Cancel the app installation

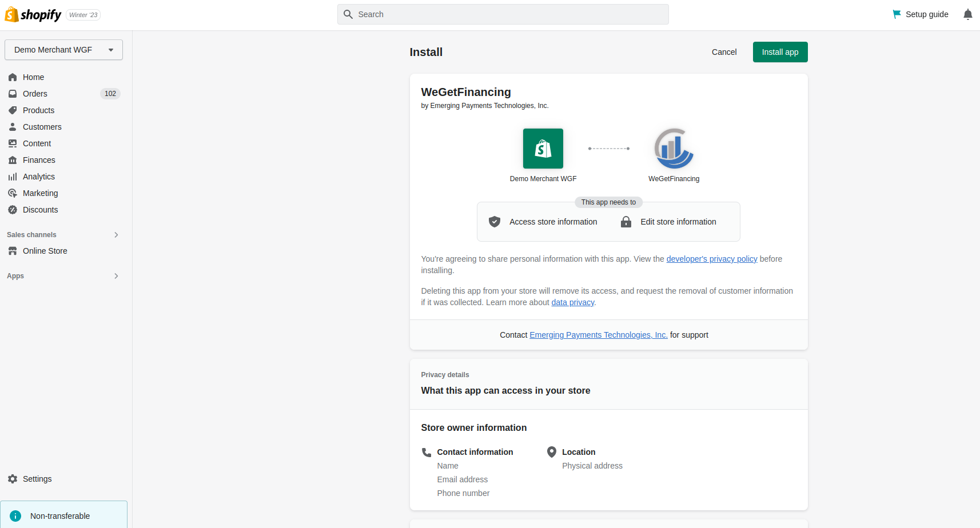pos(724,52)
